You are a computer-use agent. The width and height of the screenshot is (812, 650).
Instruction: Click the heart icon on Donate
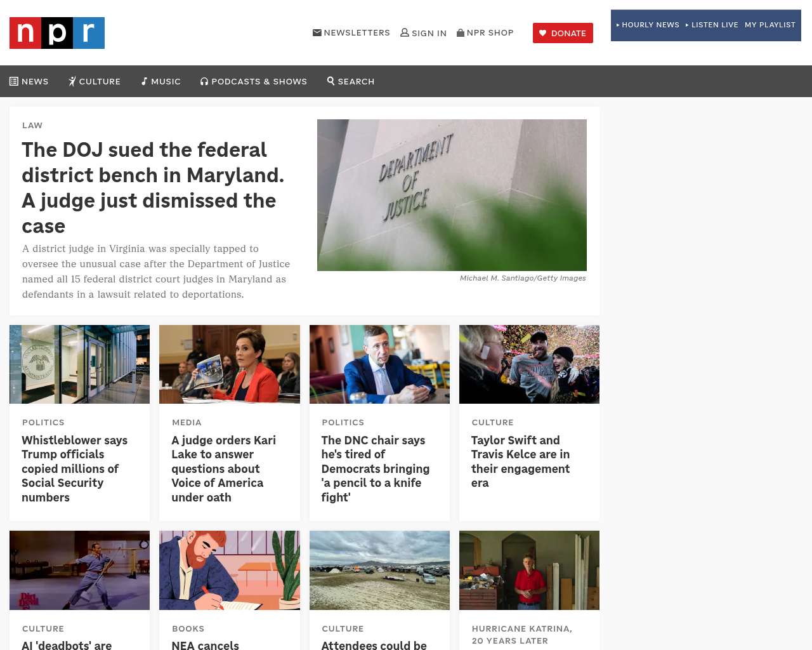click(542, 33)
